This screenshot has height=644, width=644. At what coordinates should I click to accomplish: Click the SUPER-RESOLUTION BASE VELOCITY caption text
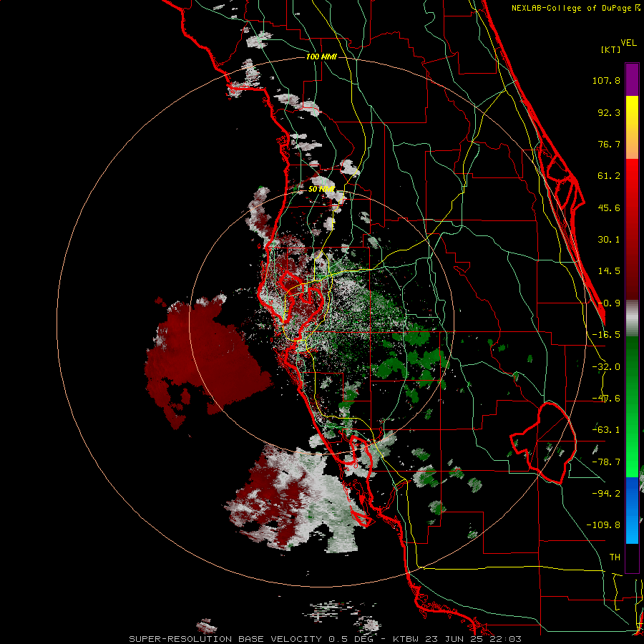(227, 639)
